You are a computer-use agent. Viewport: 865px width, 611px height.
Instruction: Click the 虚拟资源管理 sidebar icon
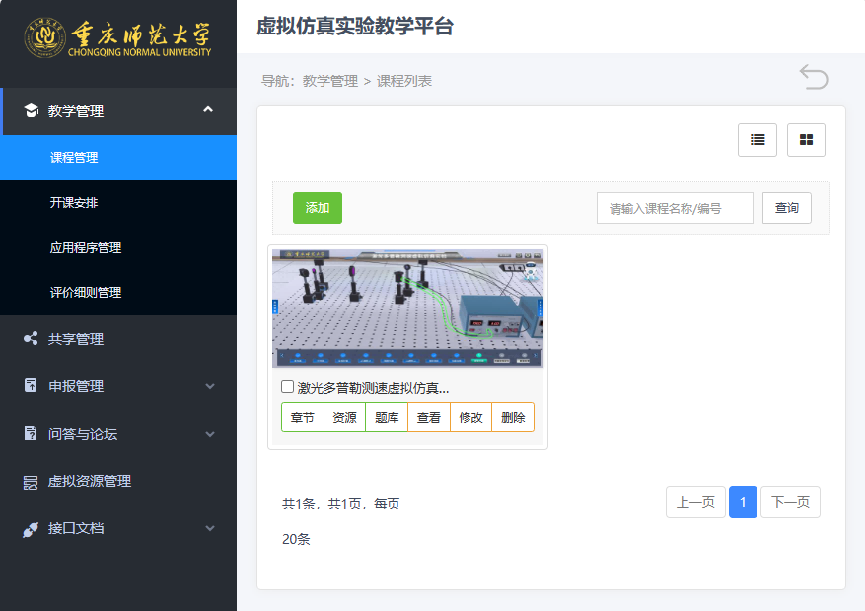(30, 482)
